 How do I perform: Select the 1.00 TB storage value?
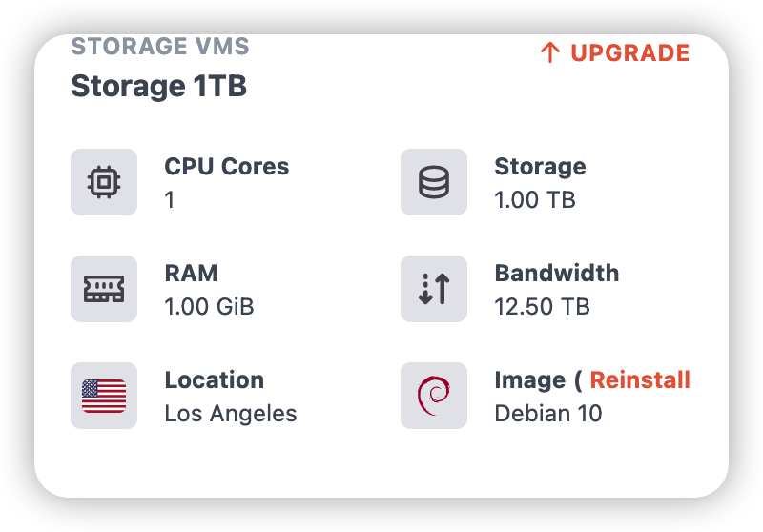click(535, 200)
